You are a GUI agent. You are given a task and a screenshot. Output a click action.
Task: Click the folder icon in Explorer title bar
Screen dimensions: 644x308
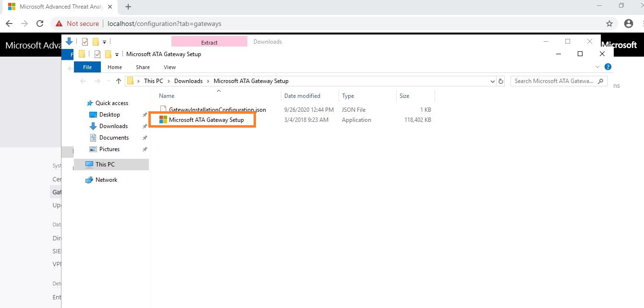tap(82, 54)
